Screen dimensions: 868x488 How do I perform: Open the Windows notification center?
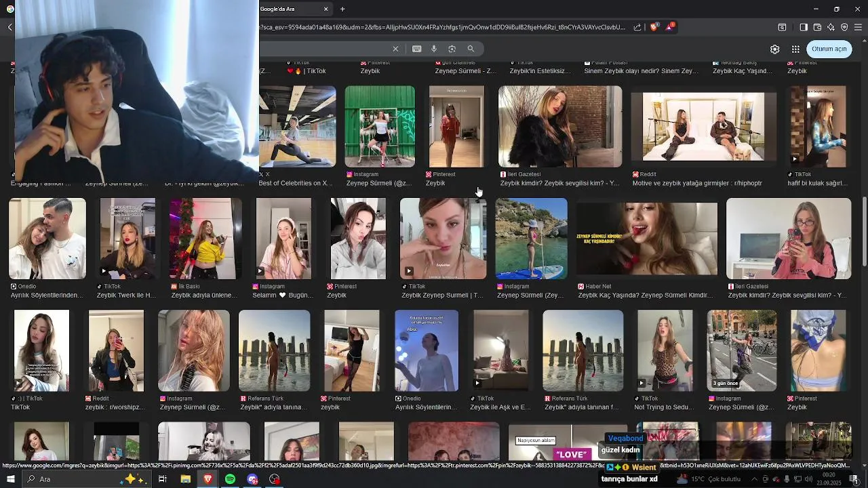pyautogui.click(x=854, y=479)
